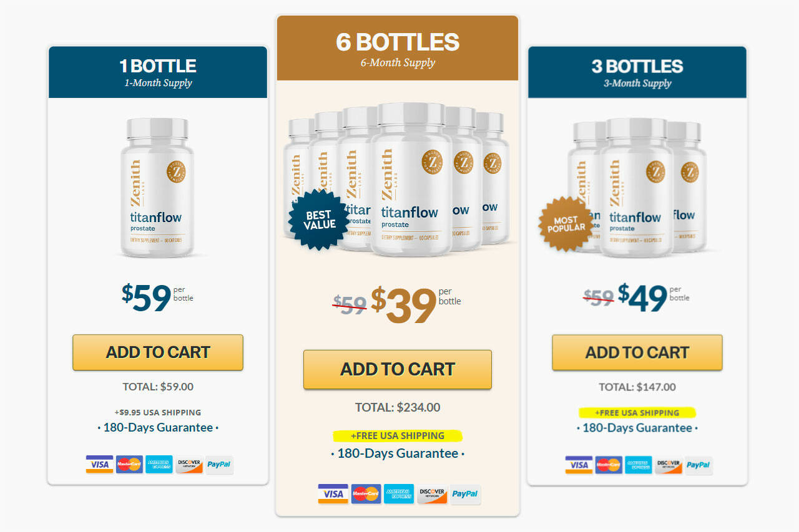Click the PayPal icon under the 3 Bottles offer
799x532 pixels.
(x=699, y=465)
